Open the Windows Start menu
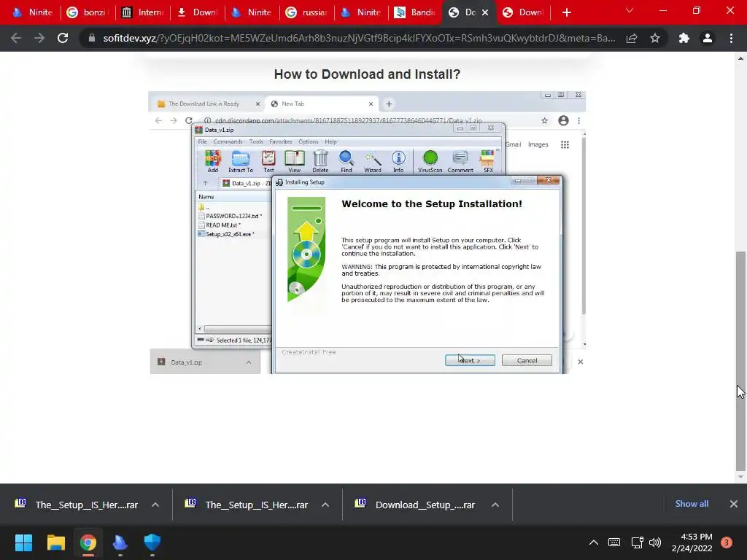 pos(23,542)
